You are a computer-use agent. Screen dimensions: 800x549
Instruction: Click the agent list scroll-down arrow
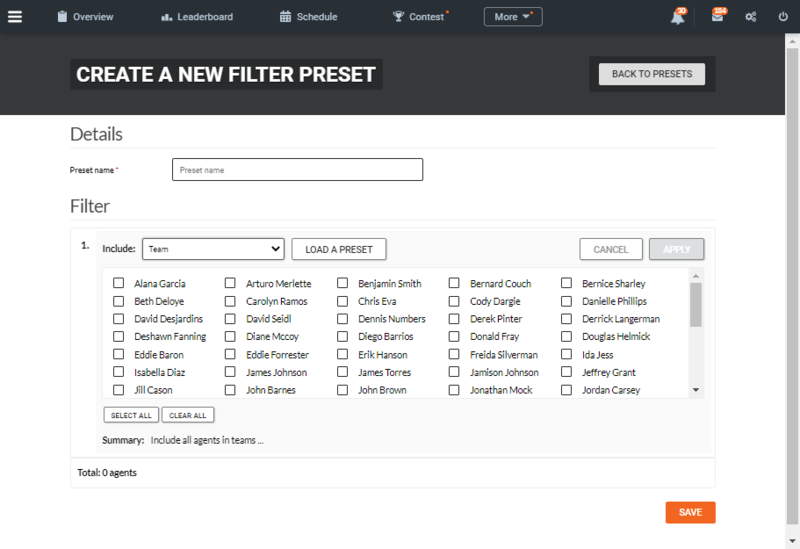(695, 390)
